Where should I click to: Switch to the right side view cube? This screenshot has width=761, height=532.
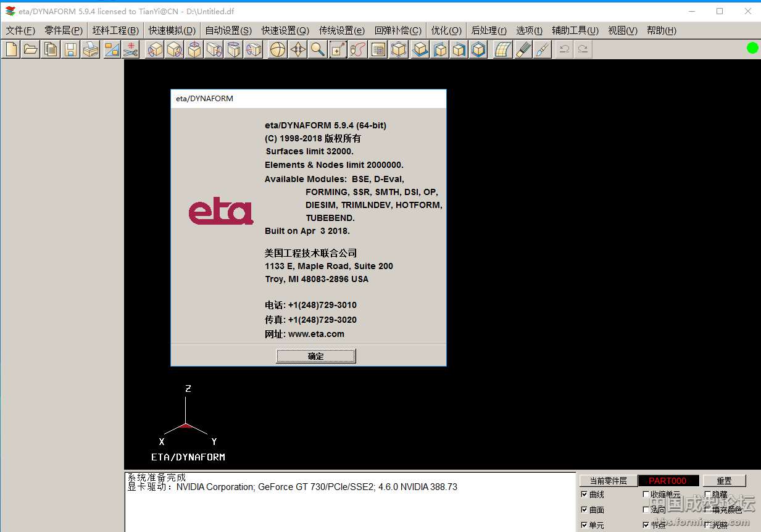point(459,49)
